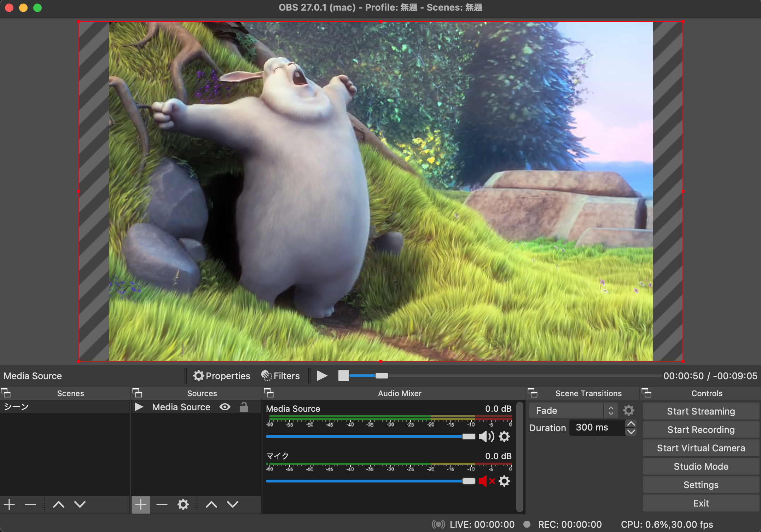Viewport: 761px width, 532px height.
Task: Enable Studio Mode
Action: coord(701,466)
